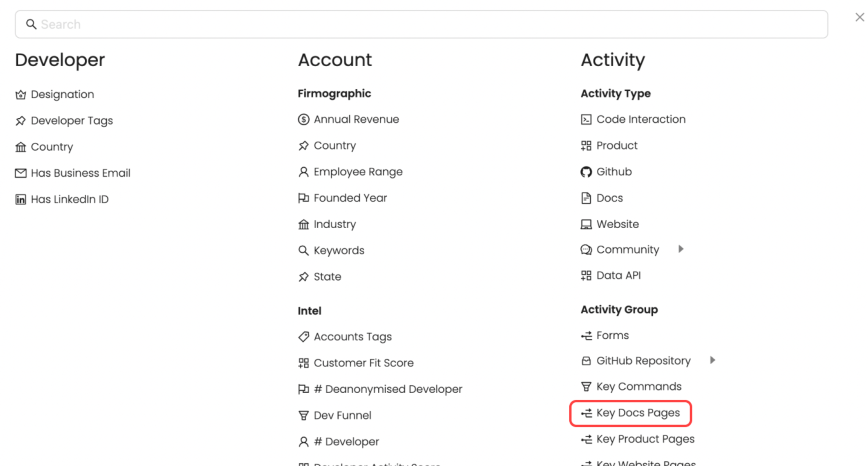
Task: Click the magnifier icon next to Keywords
Action: tap(303, 251)
